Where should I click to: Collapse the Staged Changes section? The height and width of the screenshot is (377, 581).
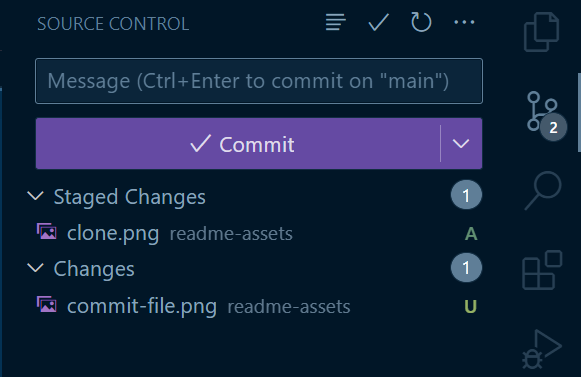coord(36,195)
